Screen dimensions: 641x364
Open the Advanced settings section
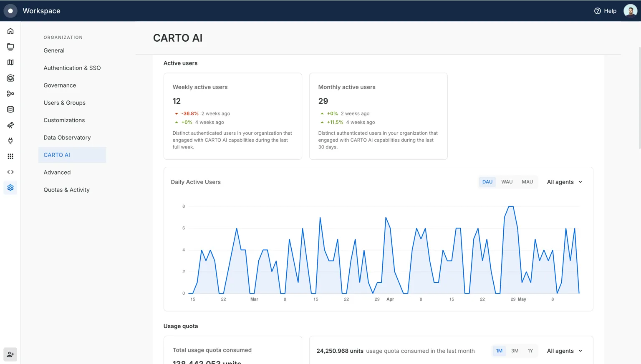pos(57,172)
